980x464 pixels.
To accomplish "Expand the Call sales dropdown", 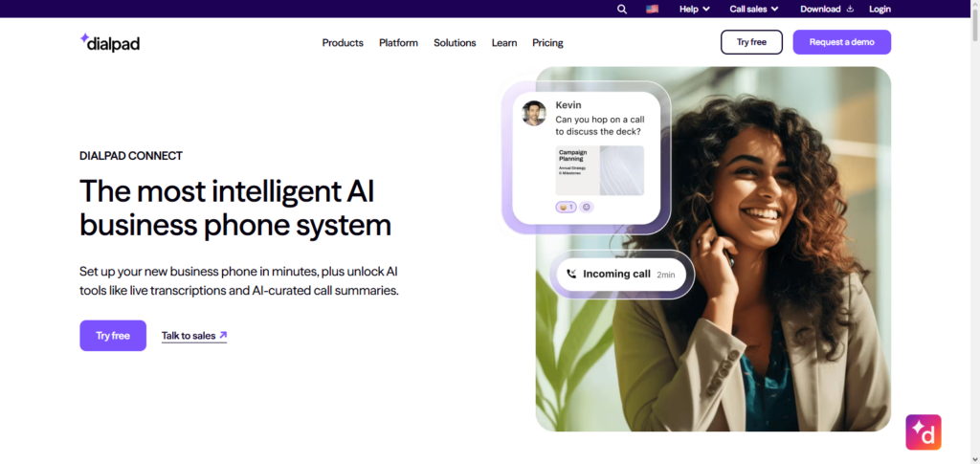I will 754,9.
